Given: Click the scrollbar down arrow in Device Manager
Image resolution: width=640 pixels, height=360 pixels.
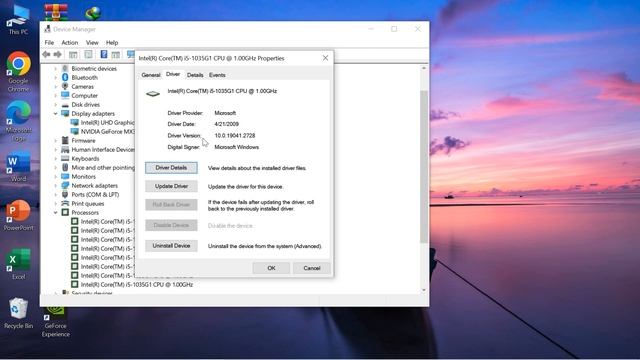Looking at the screenshot, I should pyautogui.click(x=424, y=290).
